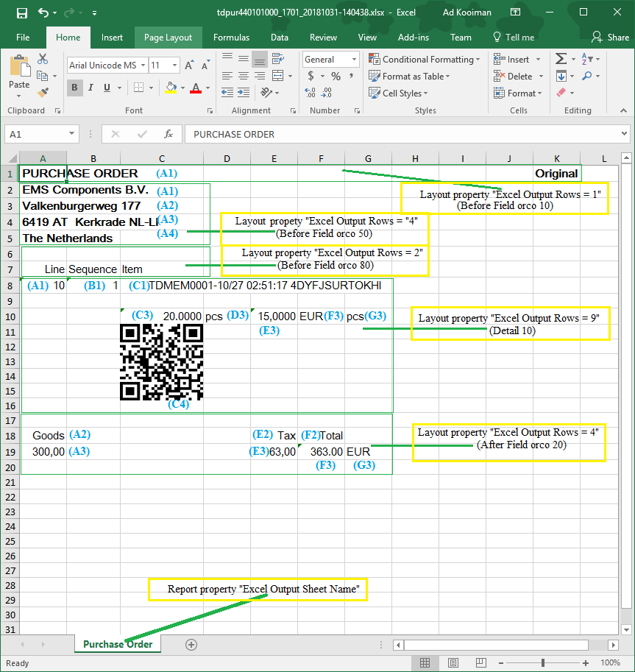Toggle italic formatting on
Screen dimensions: 635x672
point(90,88)
